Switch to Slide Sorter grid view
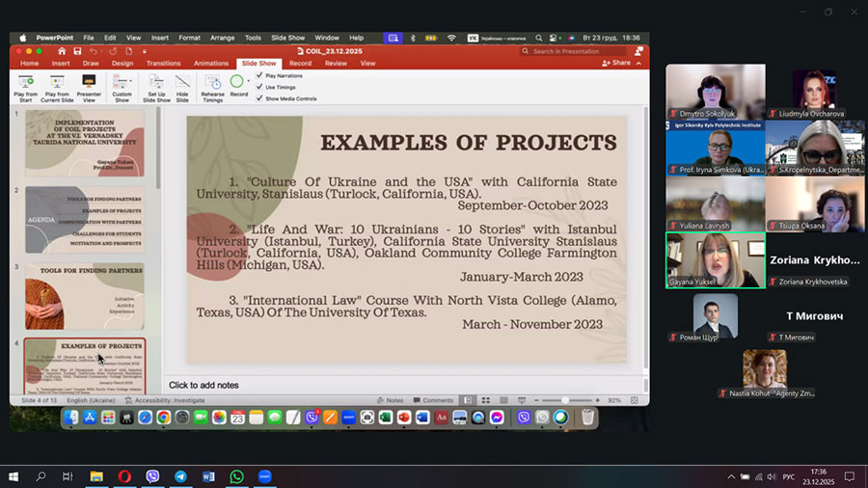This screenshot has height=488, width=868. 485,400
